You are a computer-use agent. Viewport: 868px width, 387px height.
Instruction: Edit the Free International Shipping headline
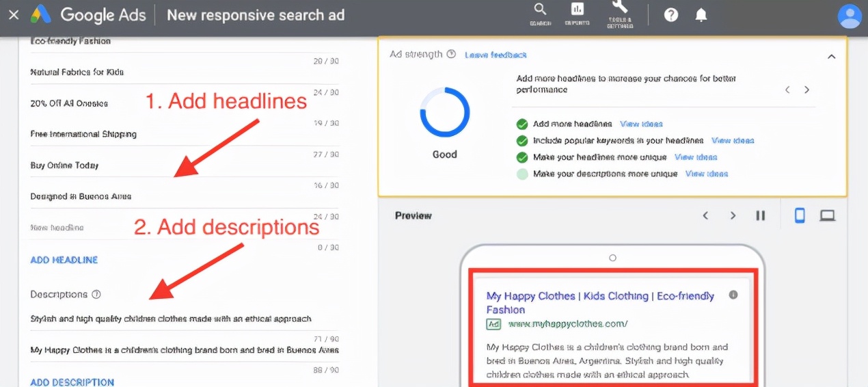coord(185,134)
